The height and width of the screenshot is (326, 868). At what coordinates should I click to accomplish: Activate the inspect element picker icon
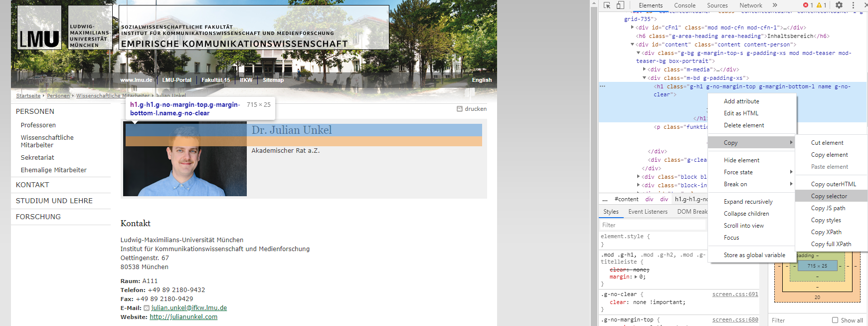coord(607,5)
